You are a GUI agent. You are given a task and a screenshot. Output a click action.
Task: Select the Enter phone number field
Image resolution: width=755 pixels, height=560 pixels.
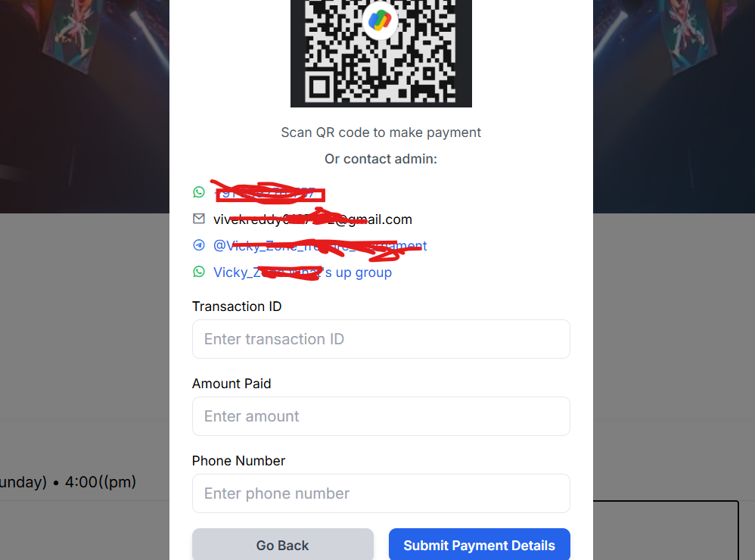[381, 493]
